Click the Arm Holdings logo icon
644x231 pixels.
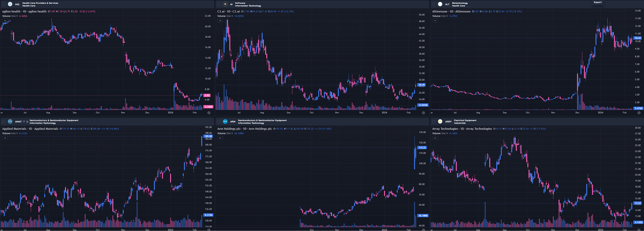[x=225, y=121]
